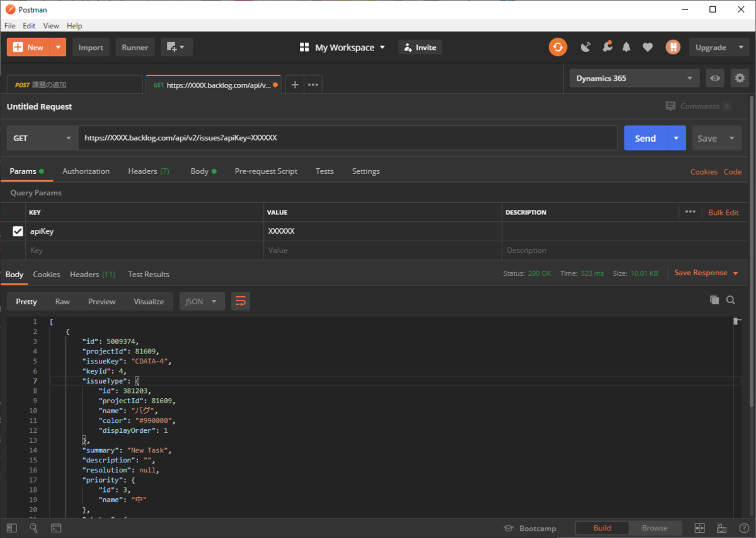Open the Dynamics 365 environment dropdown

click(x=634, y=78)
